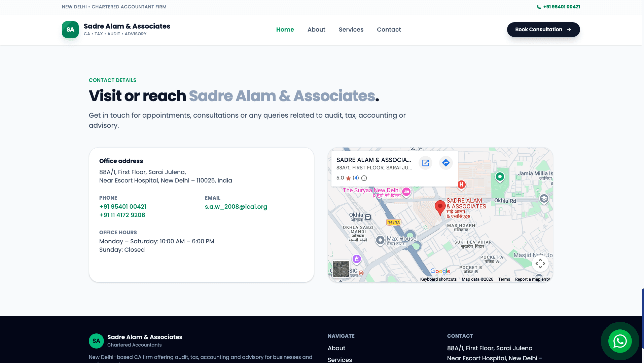Click Sadre Alam & Associates header title
This screenshot has height=363, width=644.
[127, 26]
